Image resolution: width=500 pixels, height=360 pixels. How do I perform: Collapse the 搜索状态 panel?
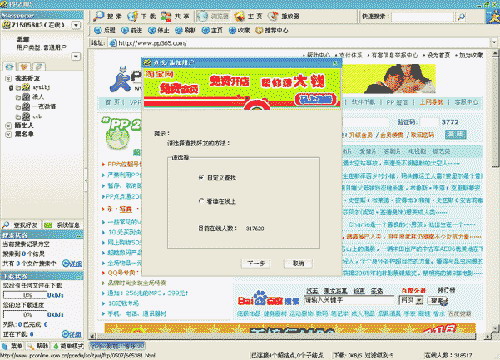pyautogui.click(x=79, y=236)
